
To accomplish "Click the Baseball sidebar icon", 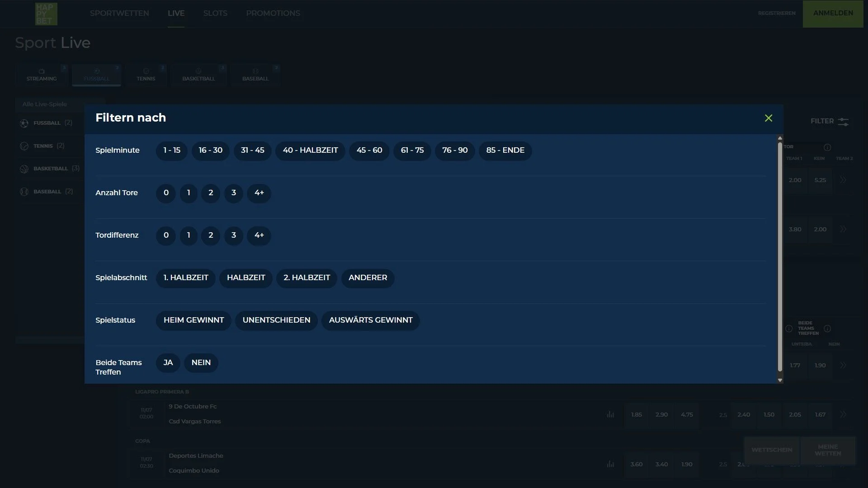I will pos(24,192).
